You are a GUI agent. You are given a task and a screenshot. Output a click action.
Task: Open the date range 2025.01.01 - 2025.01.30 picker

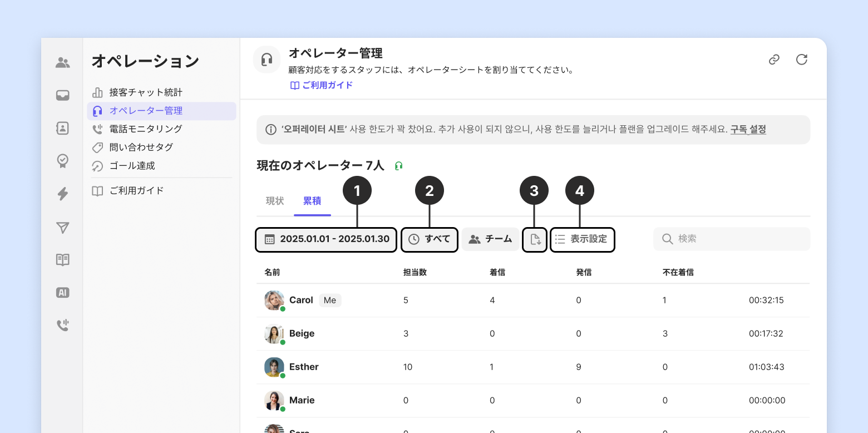[x=326, y=239]
